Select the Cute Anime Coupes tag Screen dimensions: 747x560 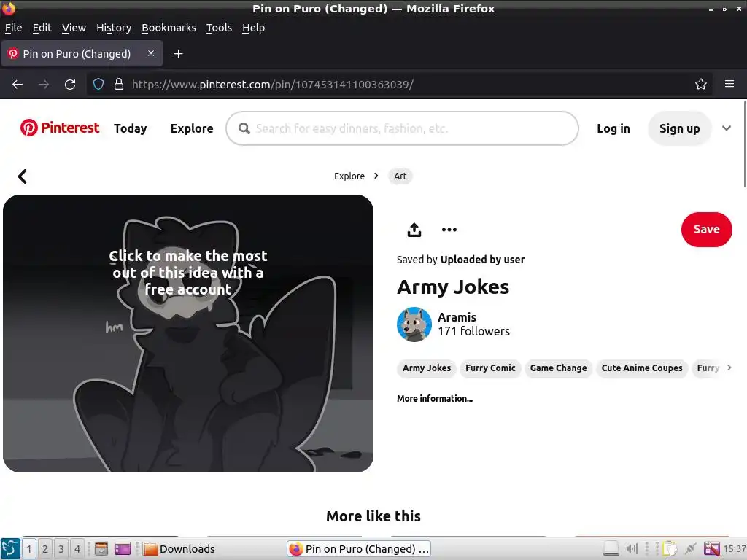tap(642, 368)
